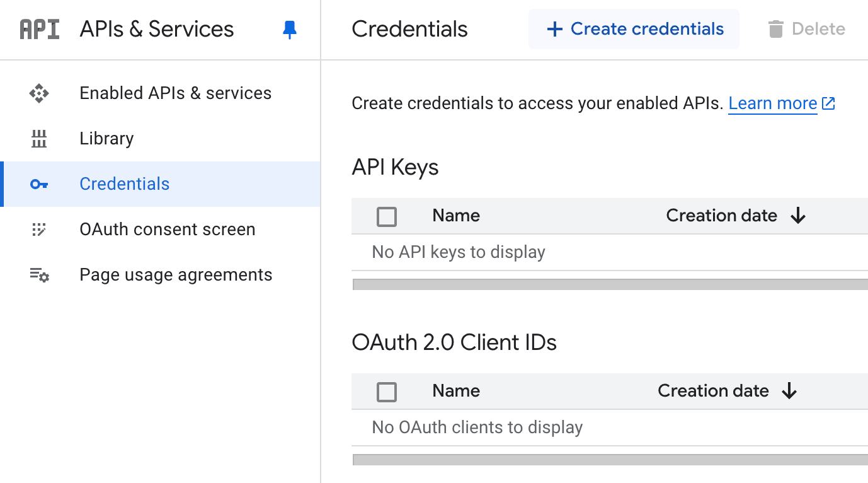Click the Name column header in OAuth table
Viewport: 868px width, 483px height.
456,391
